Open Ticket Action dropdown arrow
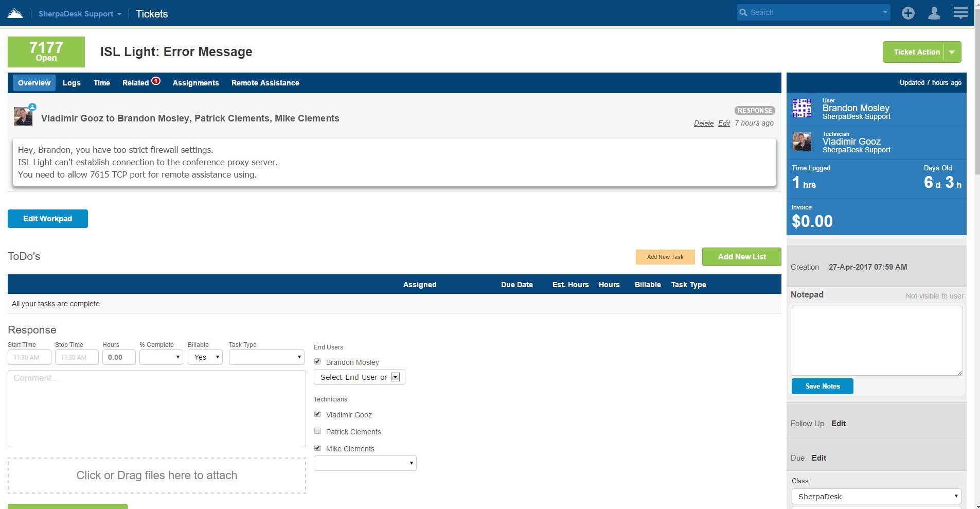The height and width of the screenshot is (509, 980). pos(952,52)
